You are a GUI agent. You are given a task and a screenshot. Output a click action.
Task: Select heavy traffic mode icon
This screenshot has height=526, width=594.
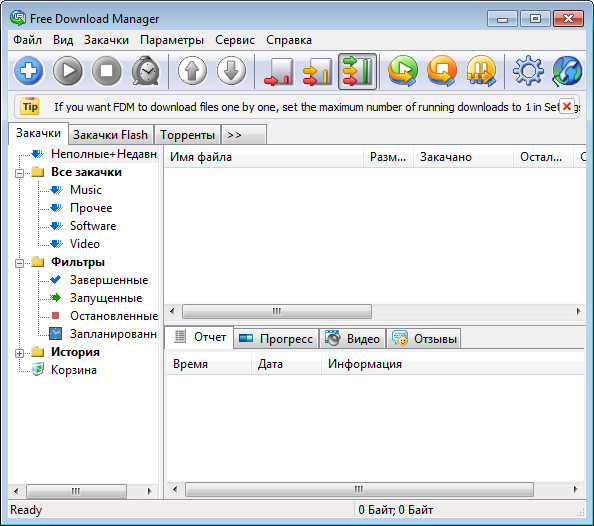[357, 71]
